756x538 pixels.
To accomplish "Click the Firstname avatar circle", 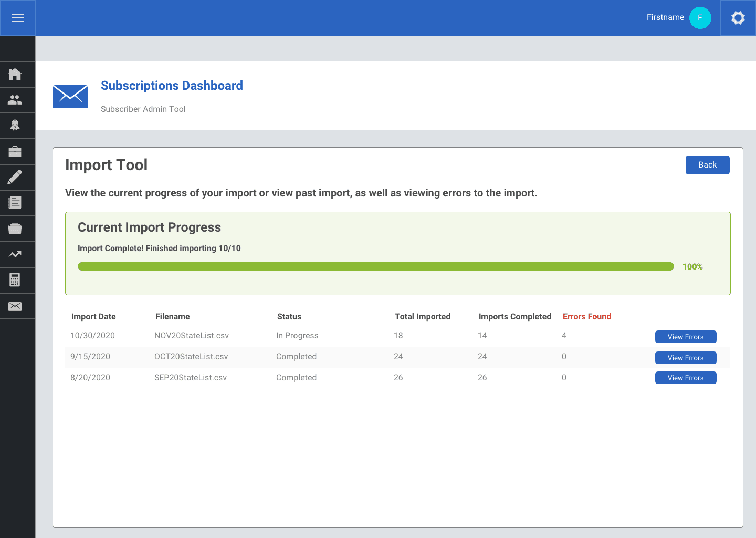I will [700, 18].
